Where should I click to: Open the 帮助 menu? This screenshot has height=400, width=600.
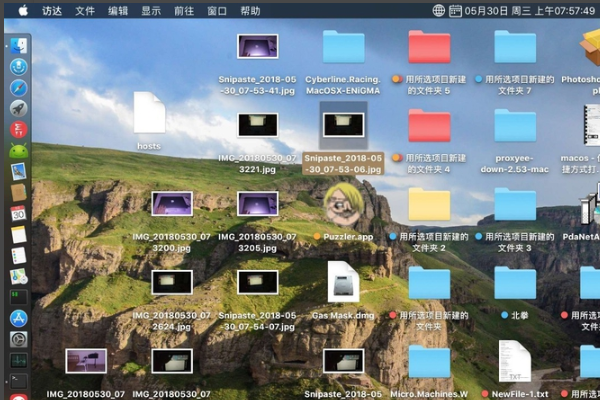pyautogui.click(x=250, y=11)
